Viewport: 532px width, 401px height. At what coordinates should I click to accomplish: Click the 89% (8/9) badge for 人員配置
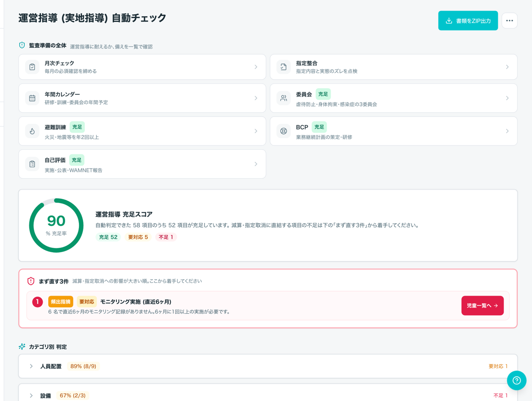[x=83, y=366]
